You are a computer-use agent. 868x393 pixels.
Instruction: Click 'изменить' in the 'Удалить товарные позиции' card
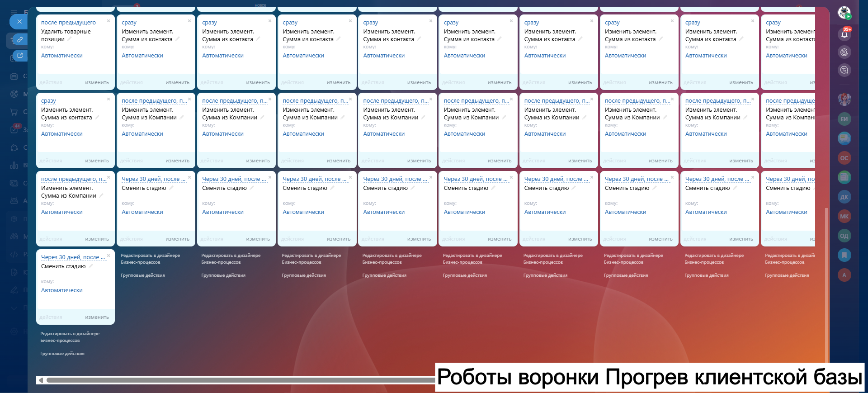(97, 83)
